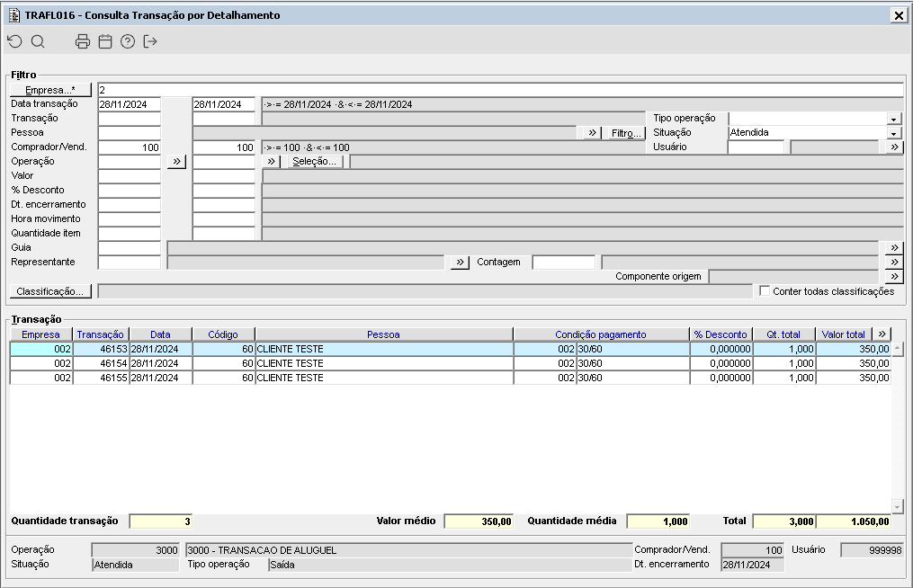Viewport: 913px width, 588px height.
Task: Click the Contagem input field
Action: (x=564, y=263)
